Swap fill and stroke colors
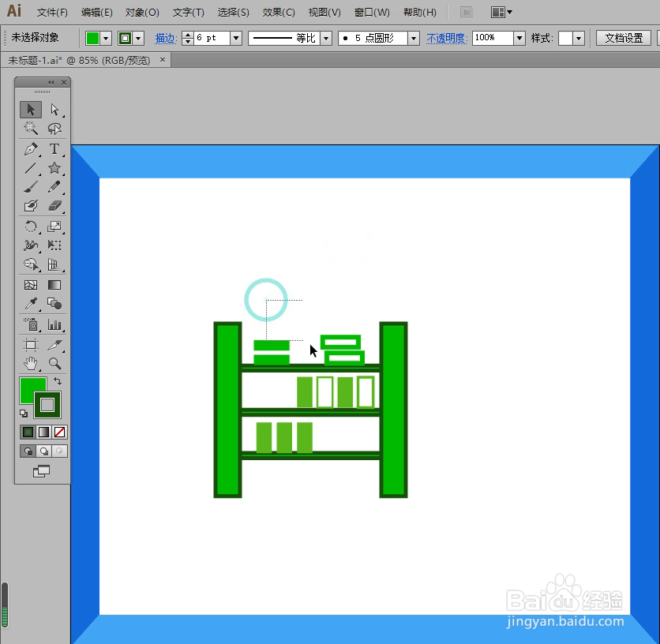Image resolution: width=660 pixels, height=644 pixels. (58, 381)
